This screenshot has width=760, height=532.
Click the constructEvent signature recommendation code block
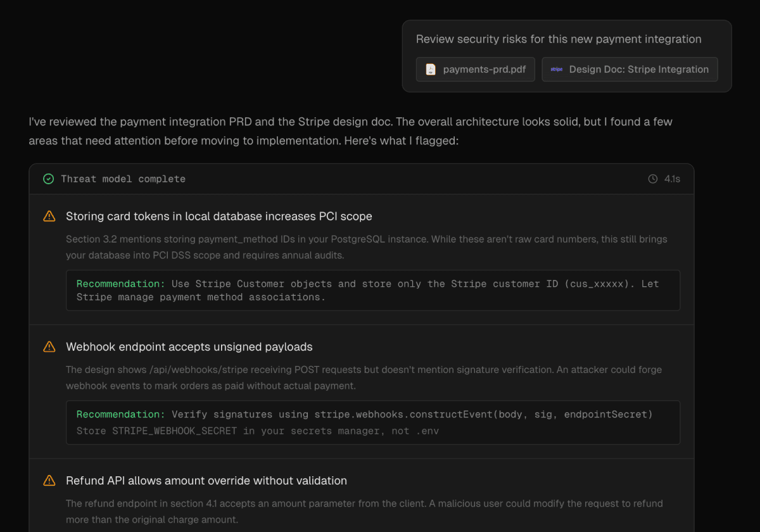[x=373, y=422]
